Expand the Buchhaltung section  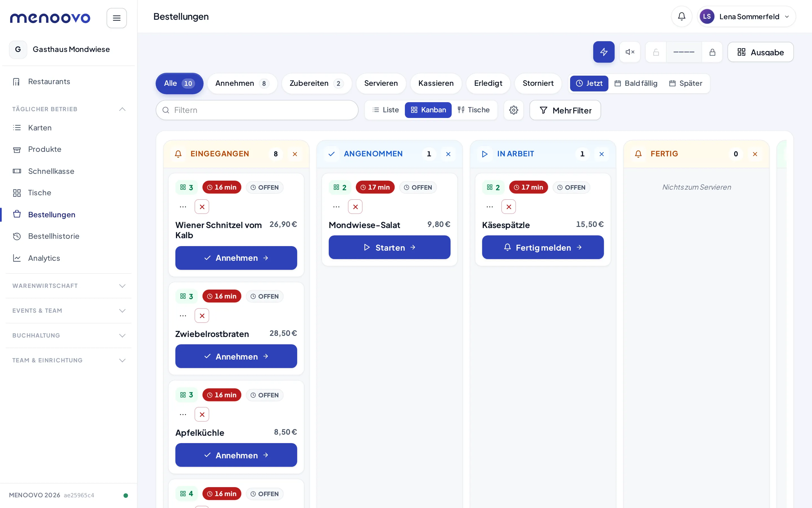(69, 336)
